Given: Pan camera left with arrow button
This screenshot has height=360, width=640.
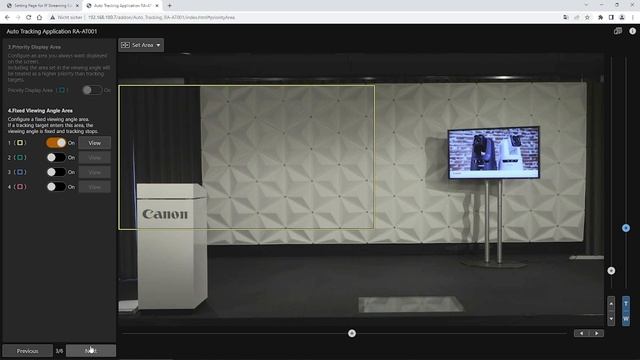Looking at the screenshot, I should (581, 333).
